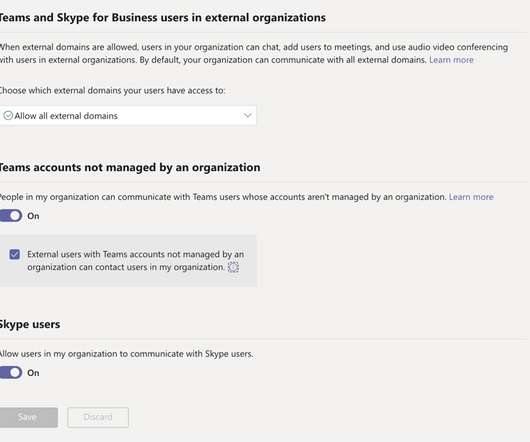Click the Discard button

click(98, 417)
